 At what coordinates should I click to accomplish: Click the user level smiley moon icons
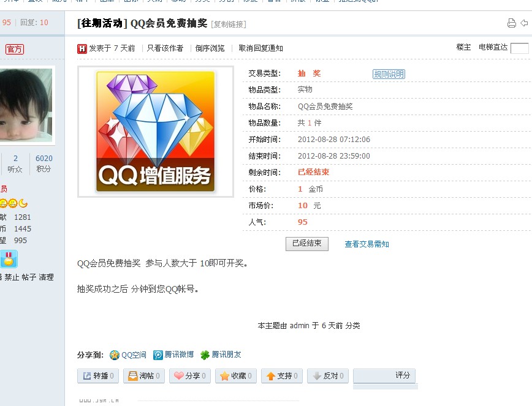tap(13, 203)
